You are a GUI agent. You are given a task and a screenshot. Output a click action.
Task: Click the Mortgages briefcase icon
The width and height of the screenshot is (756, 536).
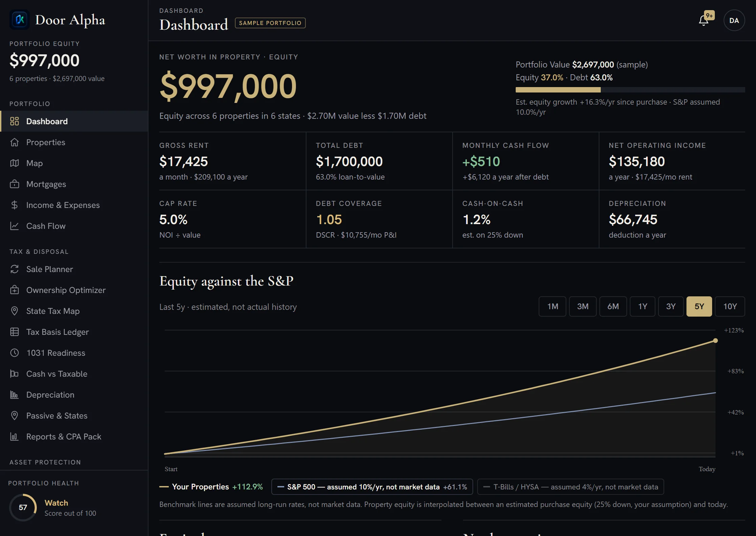[x=15, y=184]
